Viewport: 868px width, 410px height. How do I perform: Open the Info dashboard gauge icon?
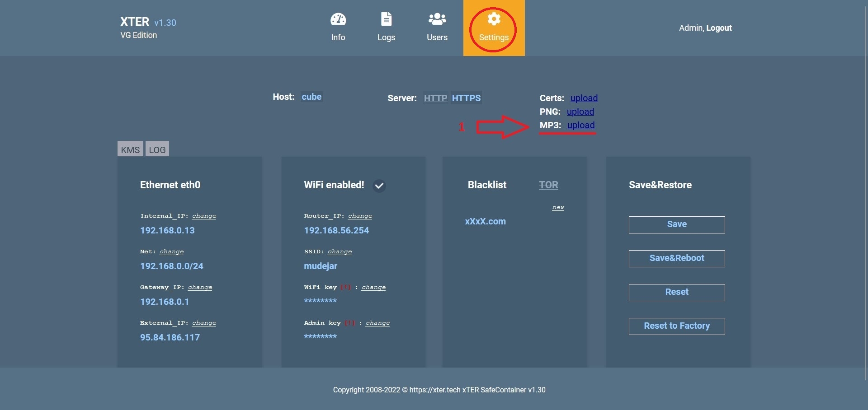(x=338, y=19)
